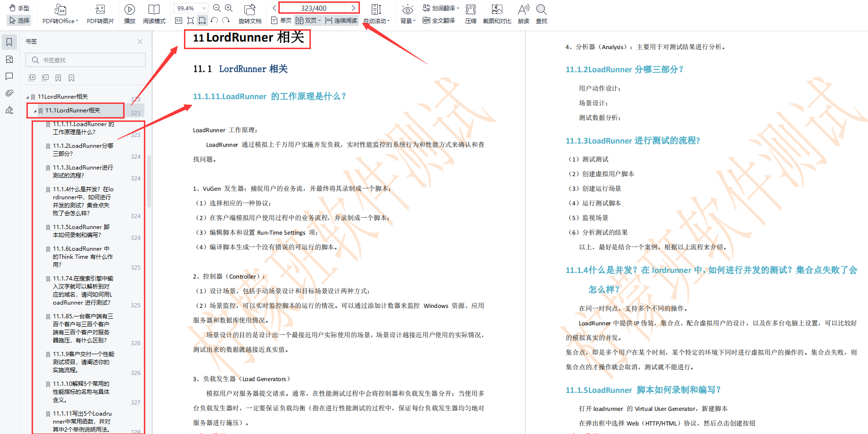Open 背景 background options

(408, 14)
